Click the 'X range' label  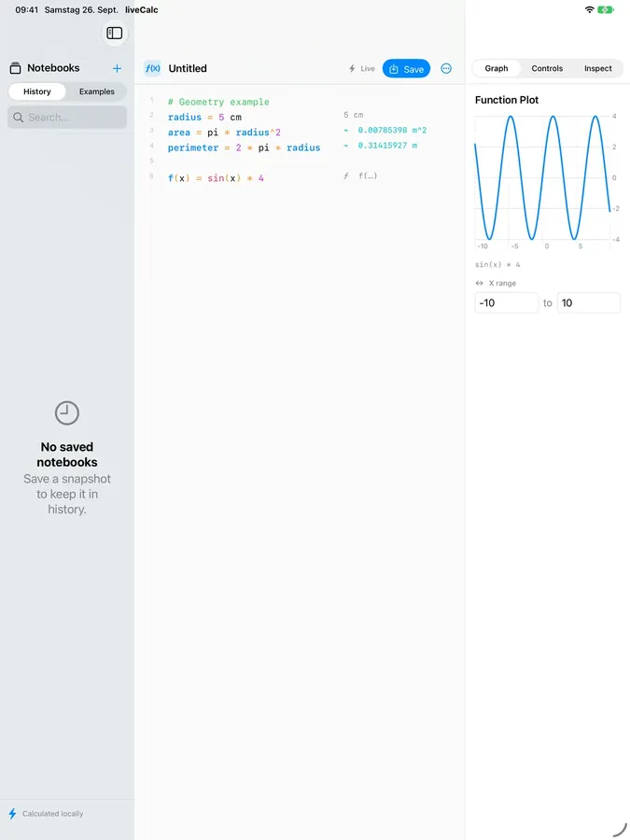(502, 284)
